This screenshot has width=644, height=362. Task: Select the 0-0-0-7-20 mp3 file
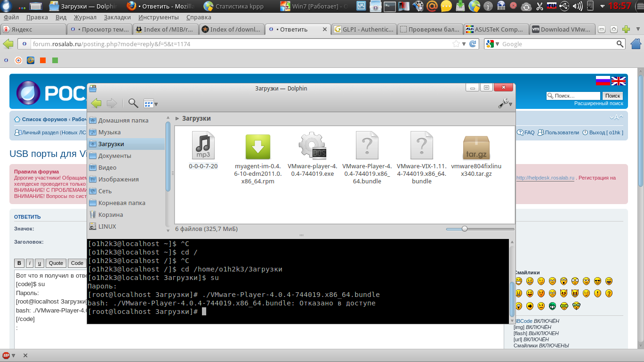tap(203, 146)
